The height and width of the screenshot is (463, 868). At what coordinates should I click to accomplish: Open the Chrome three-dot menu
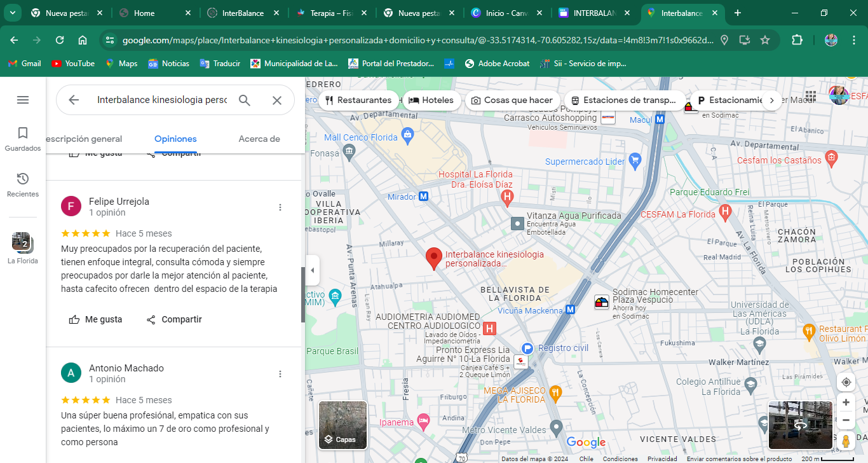(854, 40)
